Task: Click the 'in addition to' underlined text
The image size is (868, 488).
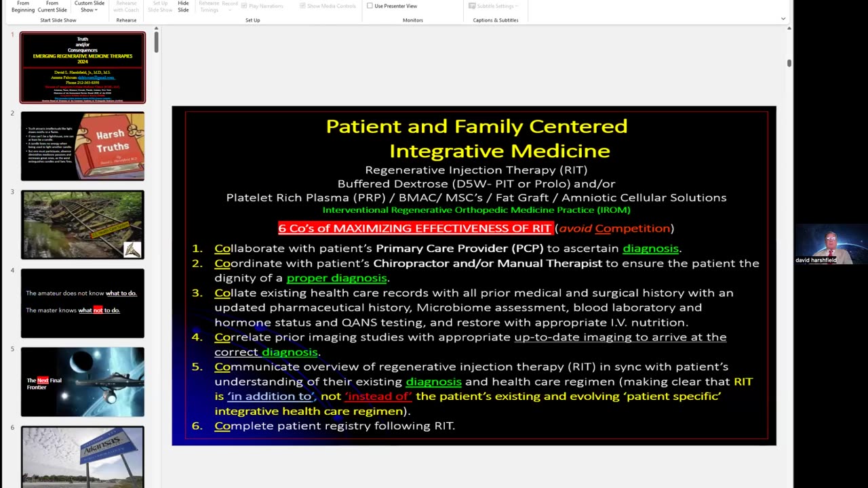Action: 271,396
